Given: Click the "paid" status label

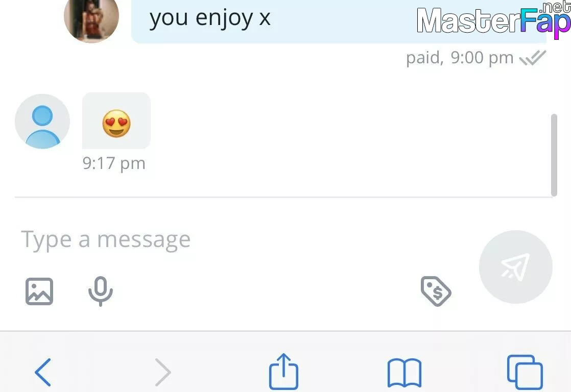Looking at the screenshot, I should [x=423, y=58].
